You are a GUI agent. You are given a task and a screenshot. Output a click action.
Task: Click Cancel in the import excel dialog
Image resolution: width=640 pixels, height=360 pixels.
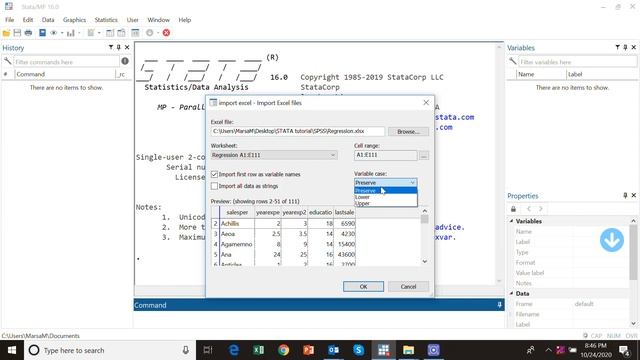[408, 287]
